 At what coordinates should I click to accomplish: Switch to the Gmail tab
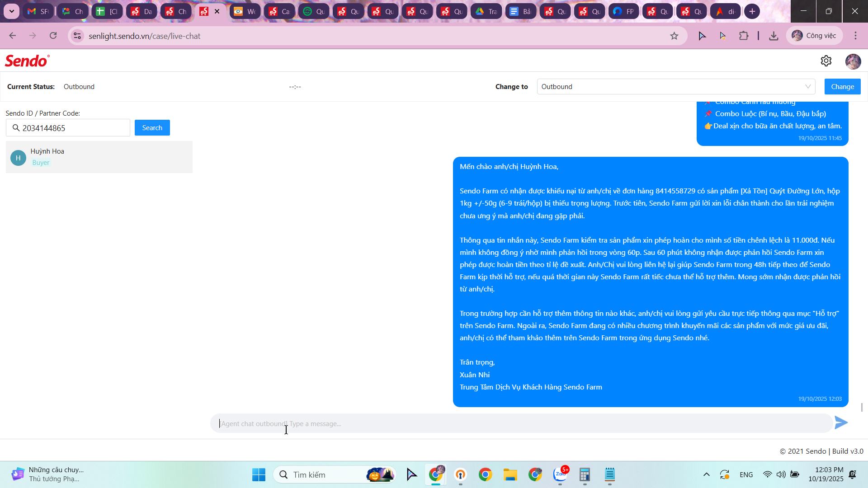[x=38, y=11]
